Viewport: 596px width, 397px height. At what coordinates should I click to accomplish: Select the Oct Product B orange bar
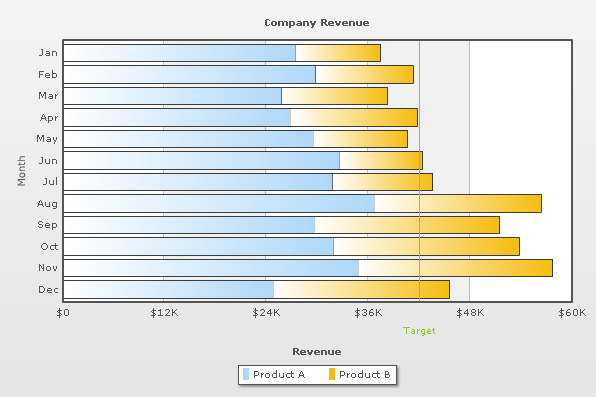click(426, 247)
